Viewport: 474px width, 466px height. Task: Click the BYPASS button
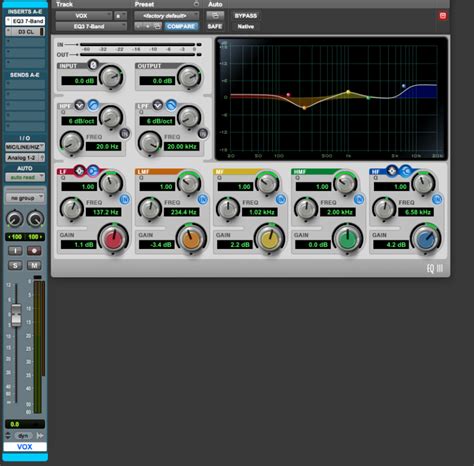(x=246, y=16)
